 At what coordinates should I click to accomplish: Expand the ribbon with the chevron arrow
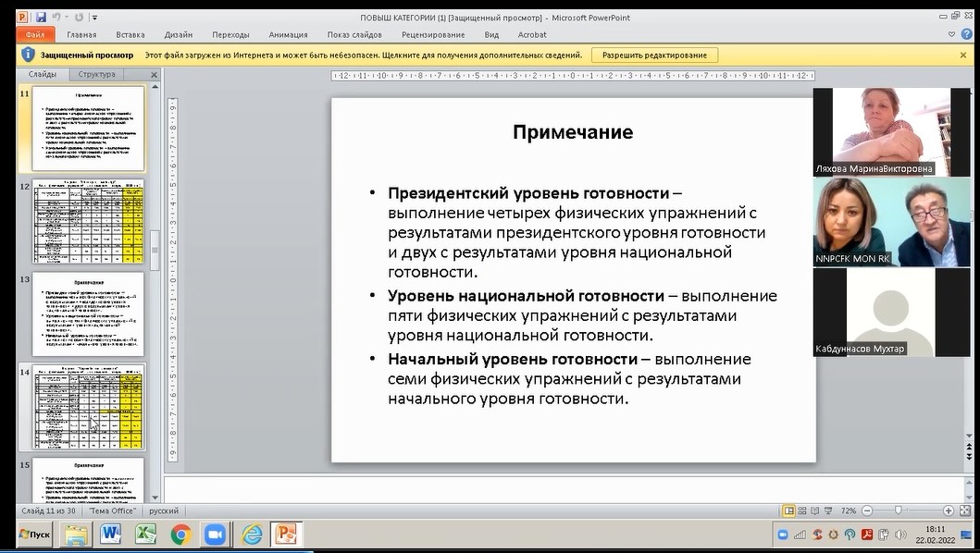tap(952, 34)
